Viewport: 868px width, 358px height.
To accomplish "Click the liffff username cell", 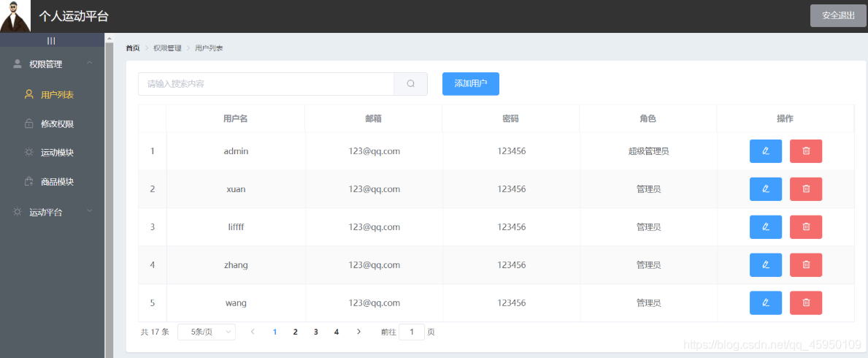I will click(236, 226).
